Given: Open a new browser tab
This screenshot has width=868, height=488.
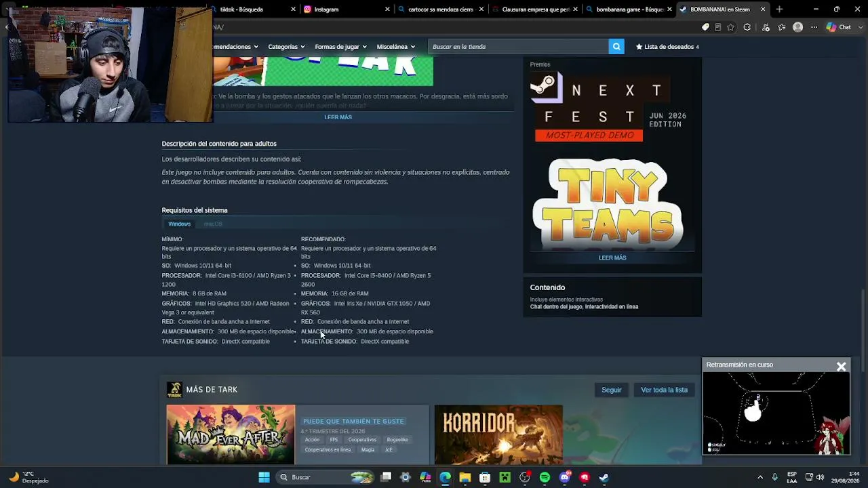Looking at the screenshot, I should point(779,9).
